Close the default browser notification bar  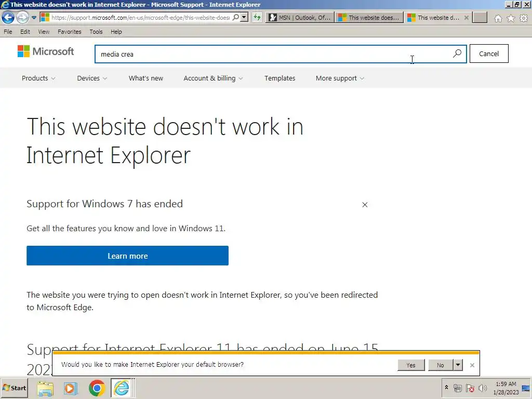tap(472, 365)
